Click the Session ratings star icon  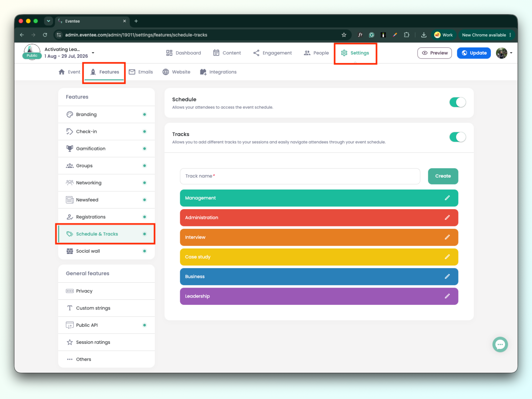(69, 342)
